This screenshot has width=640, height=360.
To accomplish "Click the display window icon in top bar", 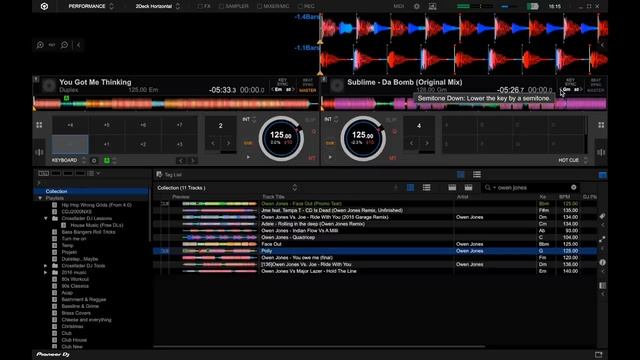I will click(432, 6).
